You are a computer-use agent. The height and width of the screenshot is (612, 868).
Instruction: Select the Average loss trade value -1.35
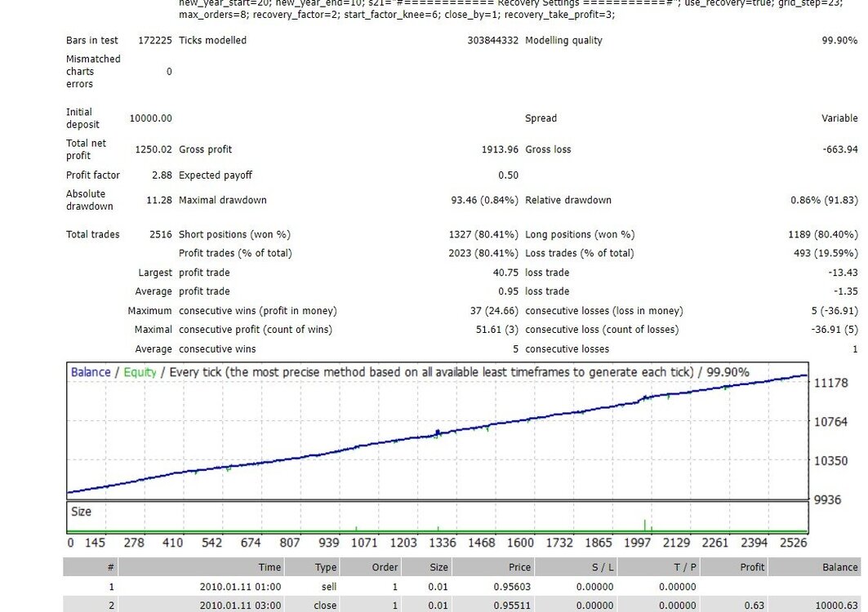[x=846, y=291]
